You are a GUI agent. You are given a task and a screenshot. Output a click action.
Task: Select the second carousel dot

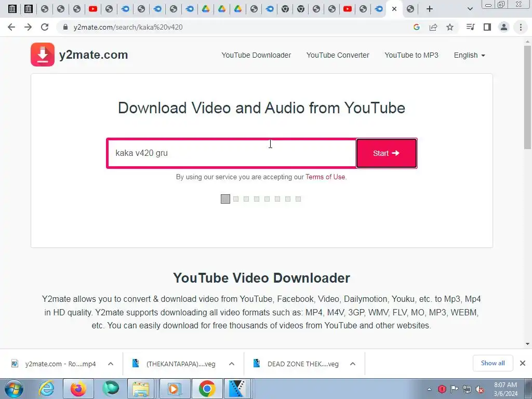pos(236,199)
